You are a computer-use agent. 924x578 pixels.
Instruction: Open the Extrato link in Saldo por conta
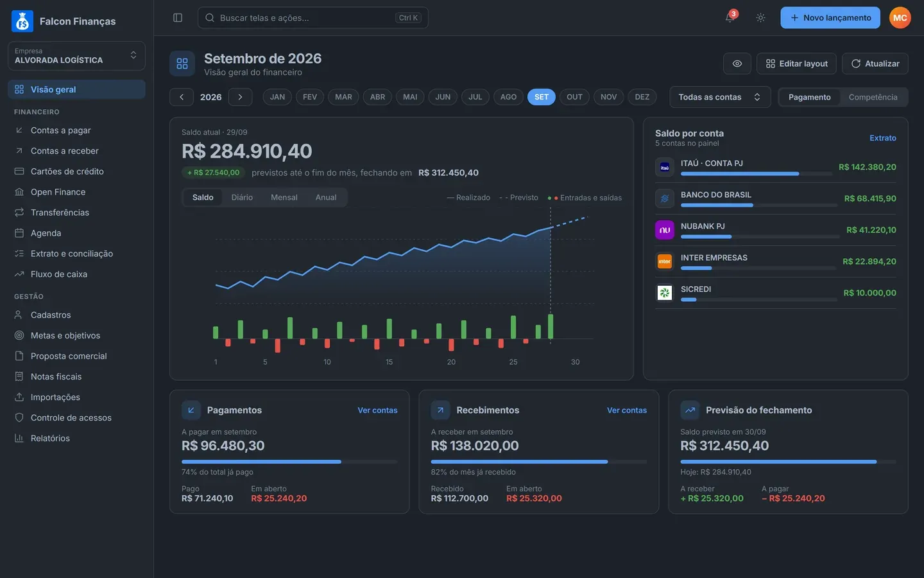pyautogui.click(x=882, y=138)
